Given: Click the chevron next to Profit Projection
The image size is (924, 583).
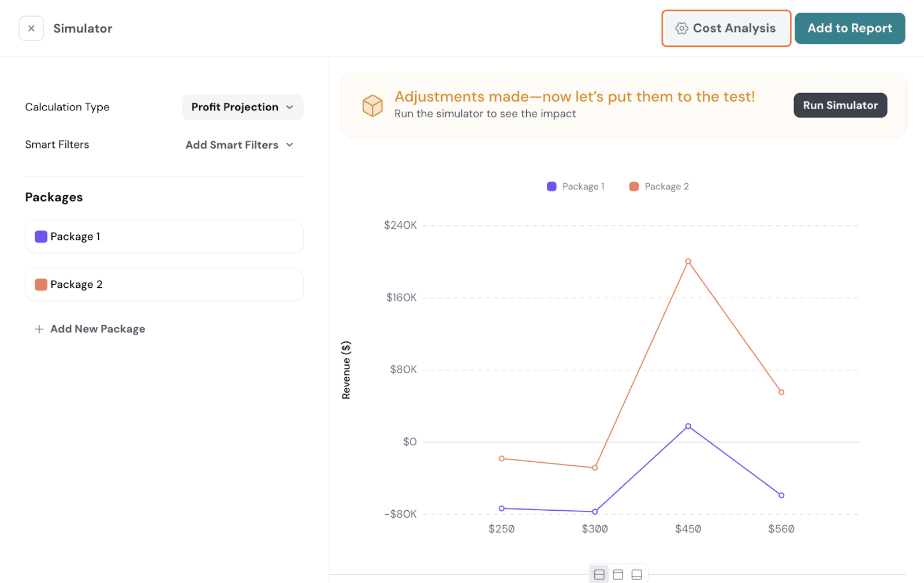Looking at the screenshot, I should click(x=290, y=107).
